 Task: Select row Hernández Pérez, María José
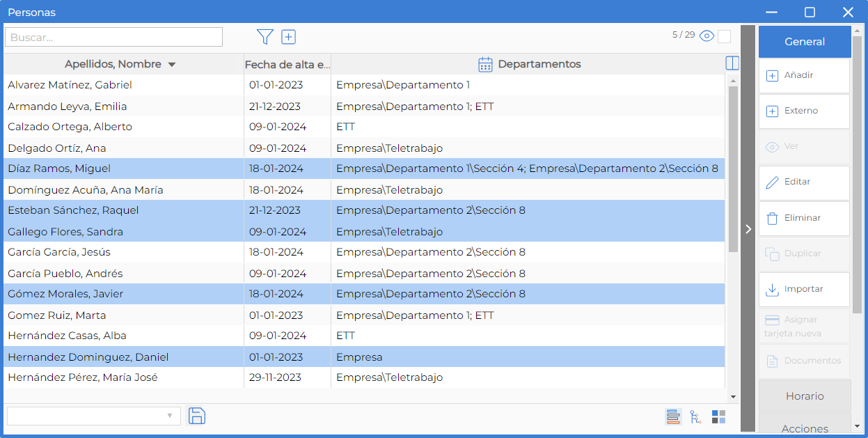(x=364, y=377)
